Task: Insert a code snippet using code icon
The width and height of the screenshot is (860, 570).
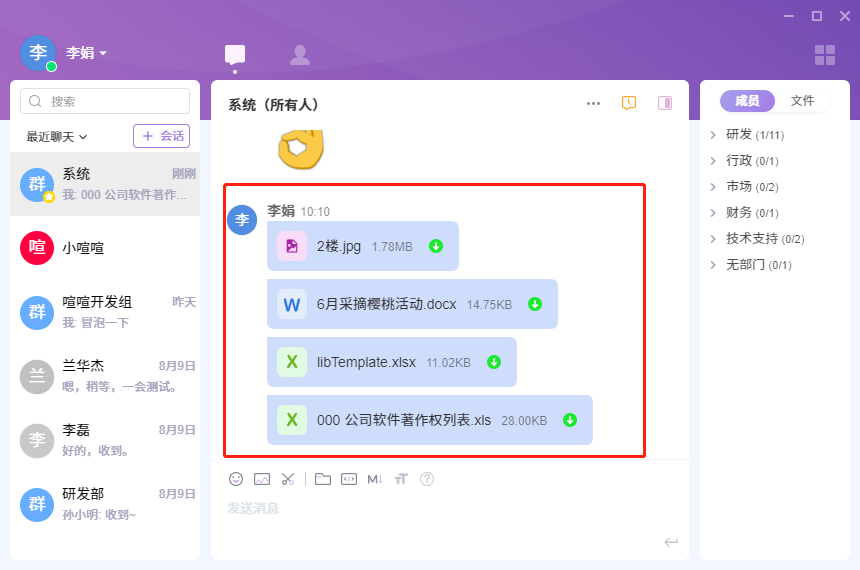Action: click(x=348, y=479)
